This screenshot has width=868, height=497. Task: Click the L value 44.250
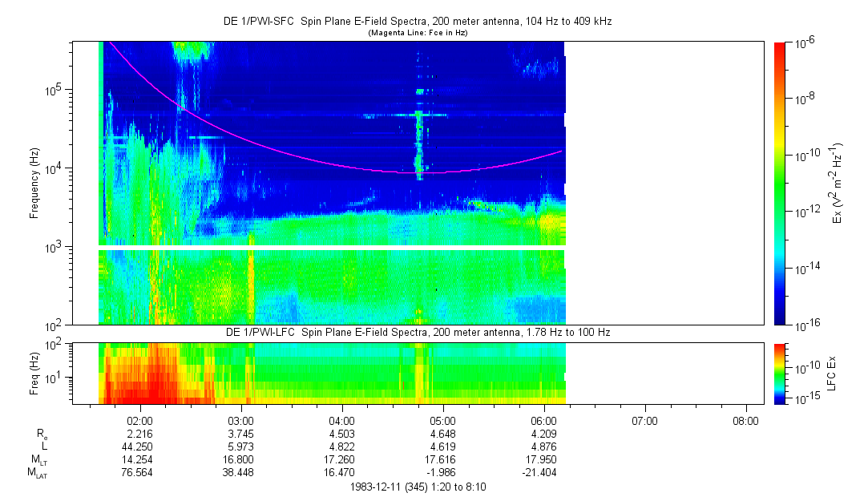(140, 446)
